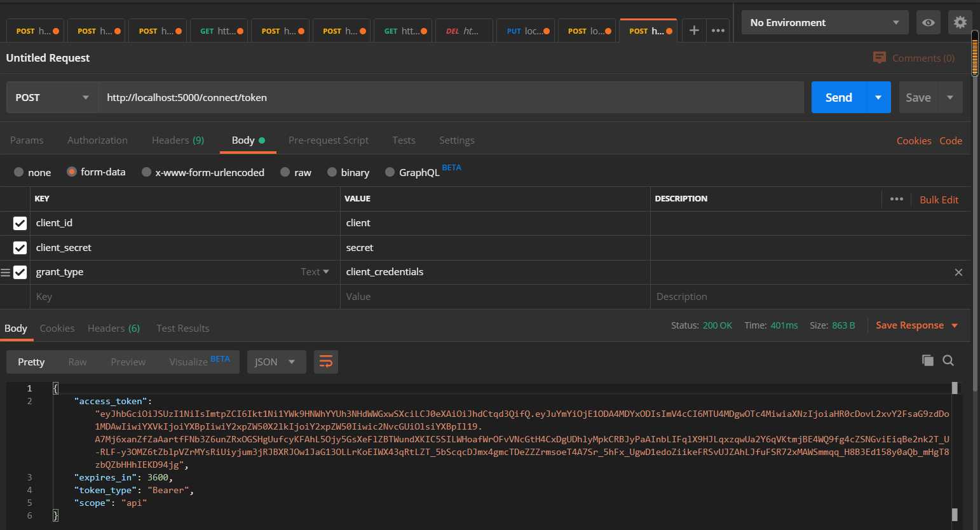
Task: Open the JSON response format dropdown
Action: pos(276,362)
